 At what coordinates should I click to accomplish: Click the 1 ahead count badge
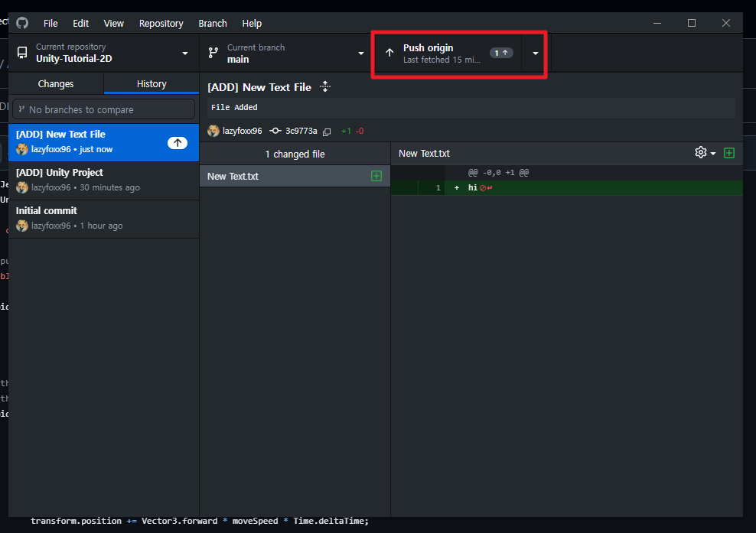(501, 53)
